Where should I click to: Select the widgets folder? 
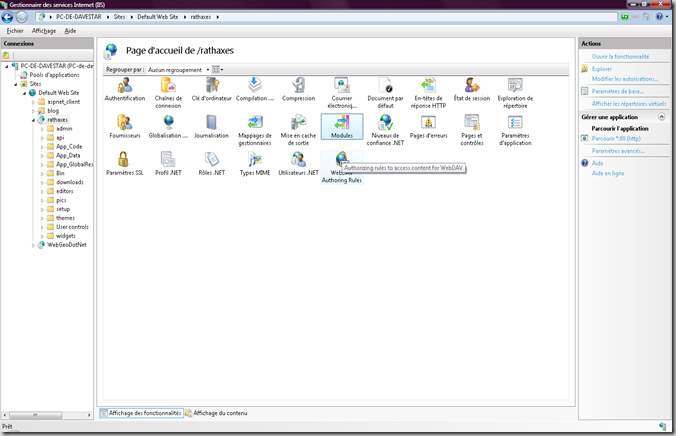[x=66, y=236]
